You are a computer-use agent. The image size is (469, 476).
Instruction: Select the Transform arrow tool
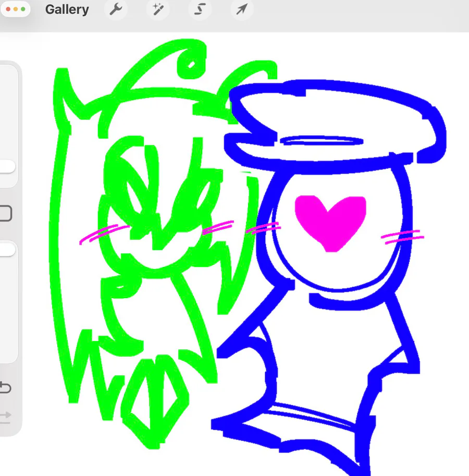[x=242, y=9]
